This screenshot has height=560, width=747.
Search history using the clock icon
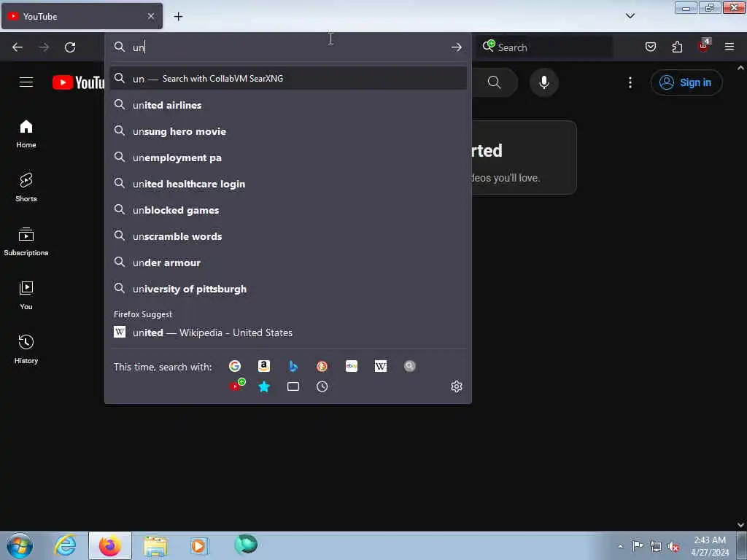[x=322, y=386]
